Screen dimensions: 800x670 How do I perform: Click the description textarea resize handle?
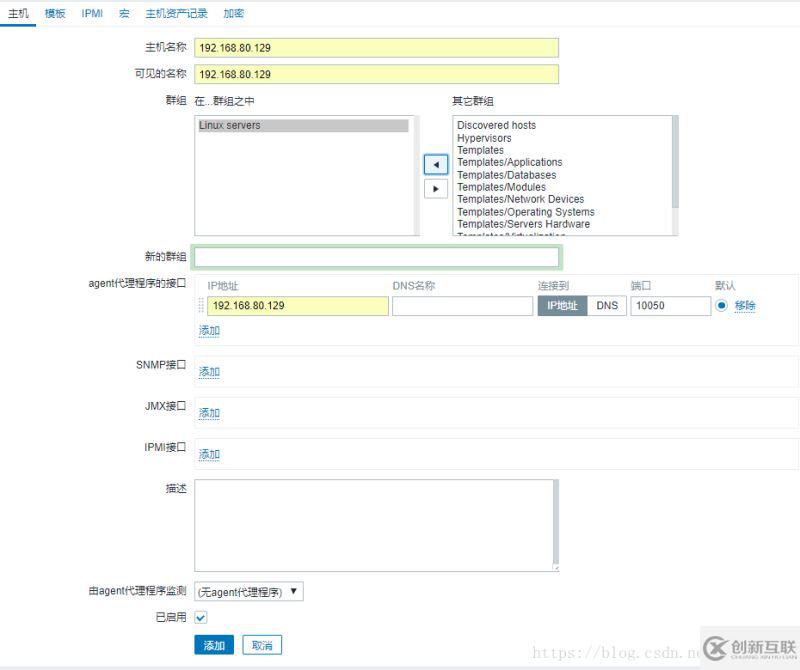coord(556,568)
